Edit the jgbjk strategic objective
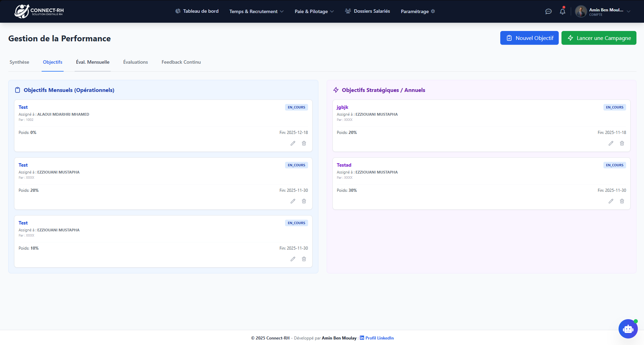The width and height of the screenshot is (644, 345). click(x=611, y=143)
